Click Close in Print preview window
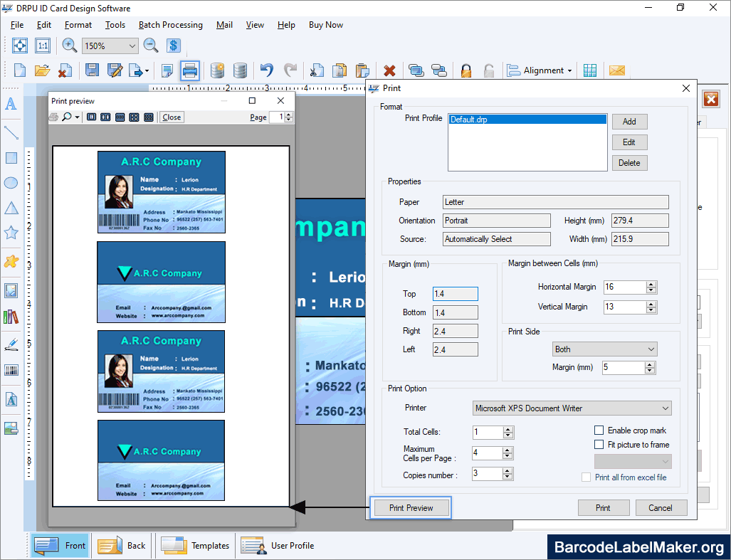Image resolution: width=731 pixels, height=560 pixels. pyautogui.click(x=172, y=117)
